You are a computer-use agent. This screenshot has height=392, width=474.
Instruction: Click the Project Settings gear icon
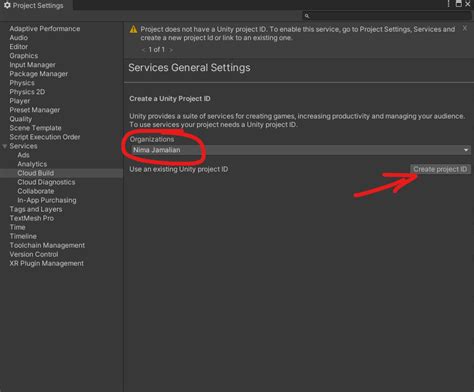7,5
